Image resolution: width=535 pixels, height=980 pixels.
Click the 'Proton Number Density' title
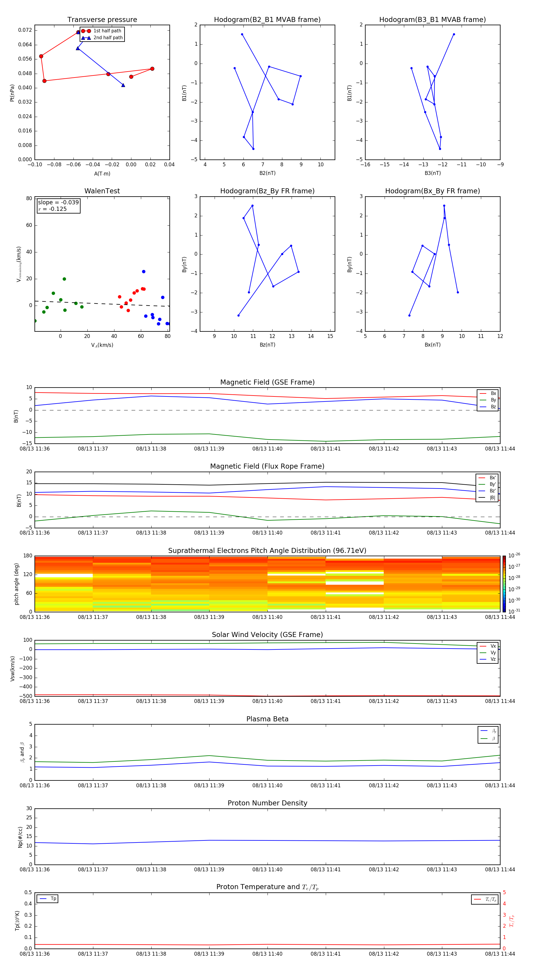click(x=267, y=803)
